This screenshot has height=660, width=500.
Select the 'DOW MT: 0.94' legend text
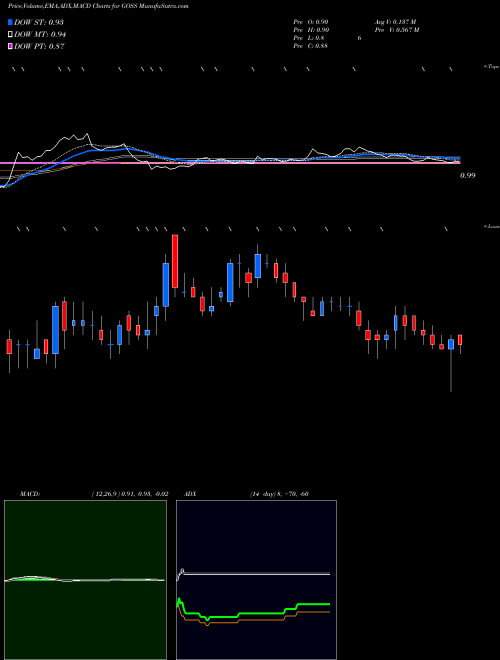click(x=40, y=34)
